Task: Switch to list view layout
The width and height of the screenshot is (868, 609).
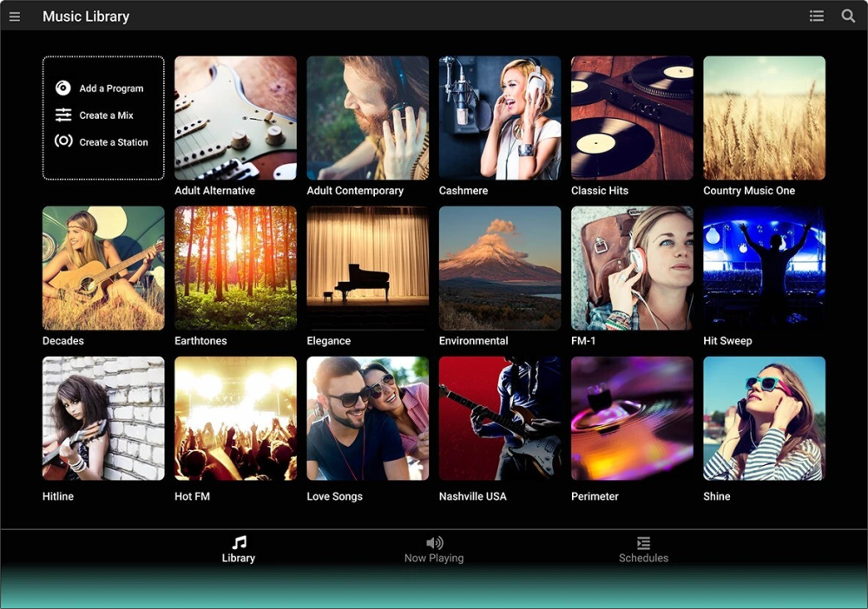Action: click(x=816, y=16)
